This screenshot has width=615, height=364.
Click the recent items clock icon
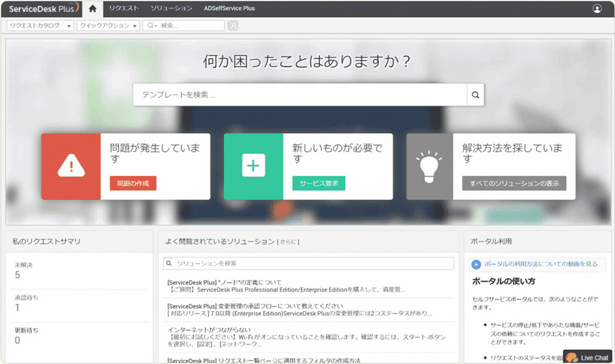233,26
